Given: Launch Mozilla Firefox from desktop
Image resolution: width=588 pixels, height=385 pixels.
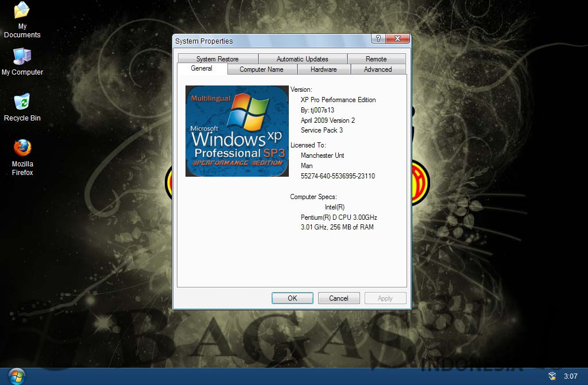Looking at the screenshot, I should 22,157.
